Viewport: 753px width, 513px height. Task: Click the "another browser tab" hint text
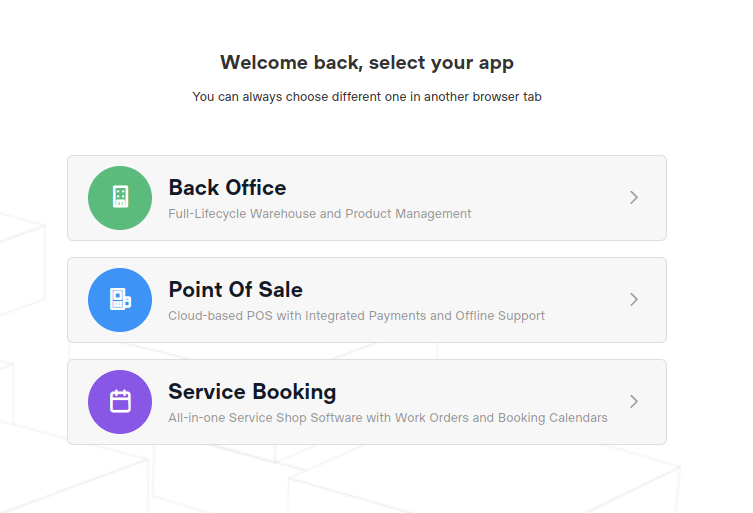483,97
